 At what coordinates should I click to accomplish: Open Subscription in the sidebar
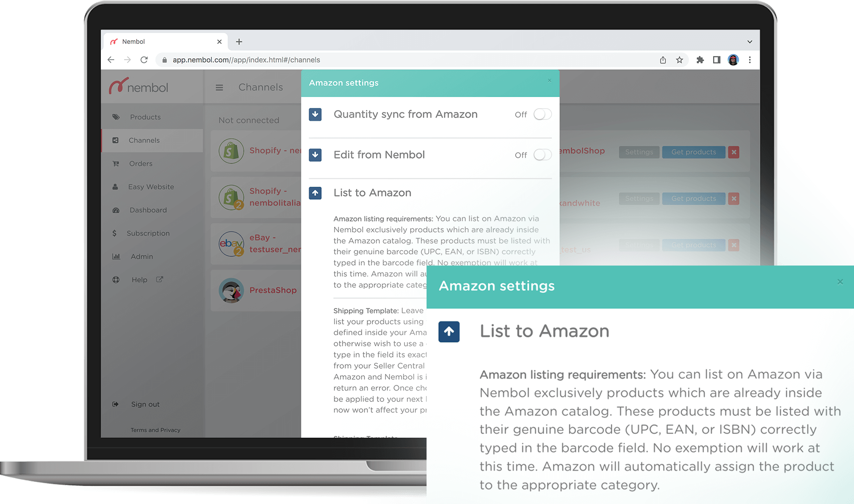point(148,233)
